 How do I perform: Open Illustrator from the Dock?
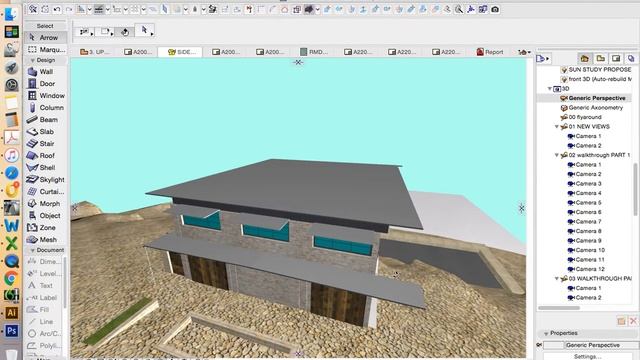pyautogui.click(x=11, y=313)
